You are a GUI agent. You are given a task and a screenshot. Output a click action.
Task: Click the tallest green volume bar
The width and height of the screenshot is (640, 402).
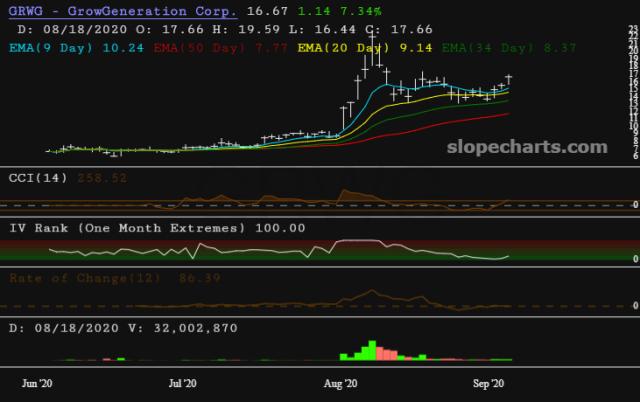(x=371, y=350)
